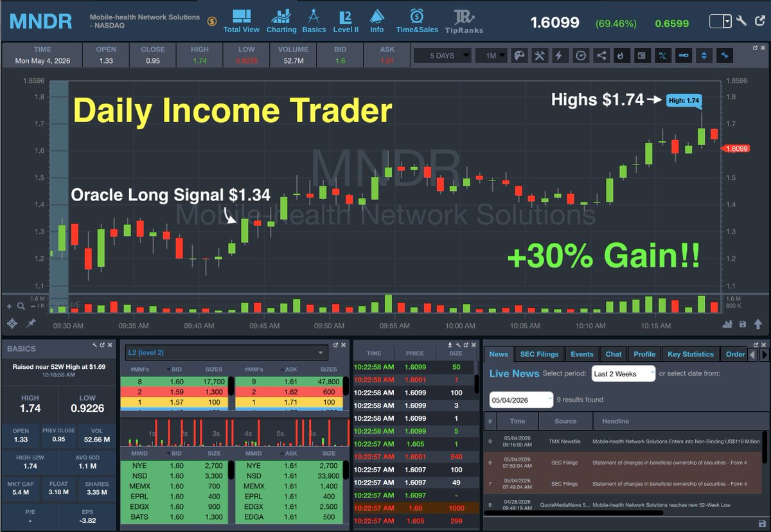Switch to the Chat tab
The height and width of the screenshot is (532, 771).
tap(614, 354)
